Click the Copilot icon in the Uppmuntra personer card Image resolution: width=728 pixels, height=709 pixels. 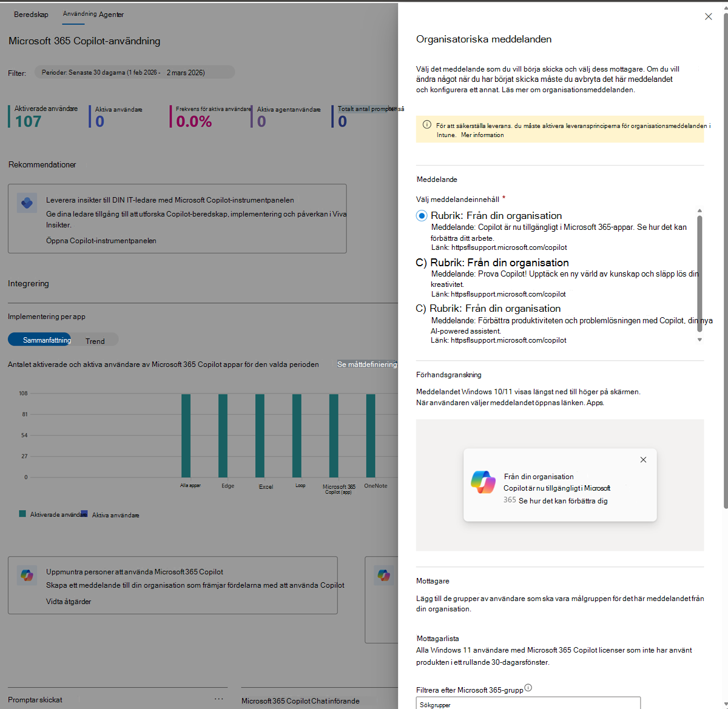click(x=27, y=574)
